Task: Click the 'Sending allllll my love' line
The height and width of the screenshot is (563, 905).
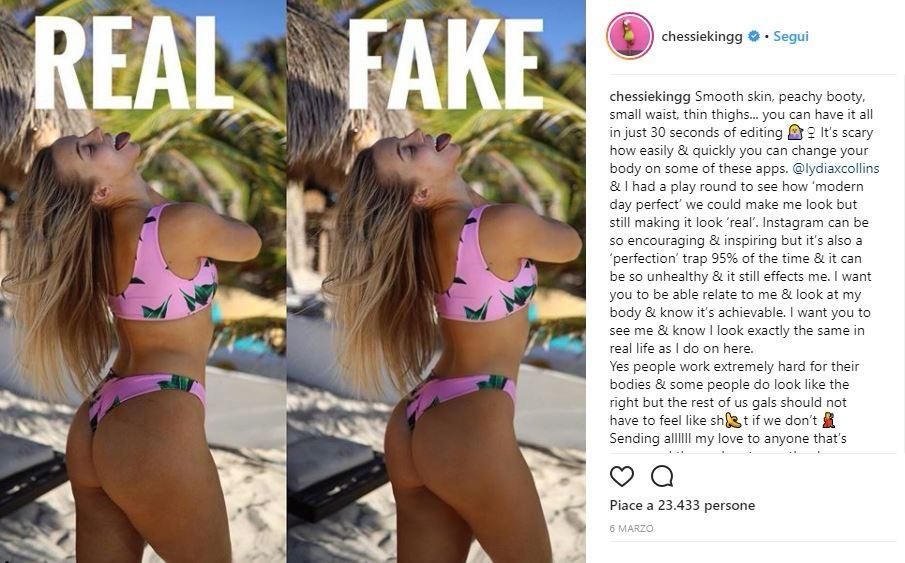Action: pos(728,438)
